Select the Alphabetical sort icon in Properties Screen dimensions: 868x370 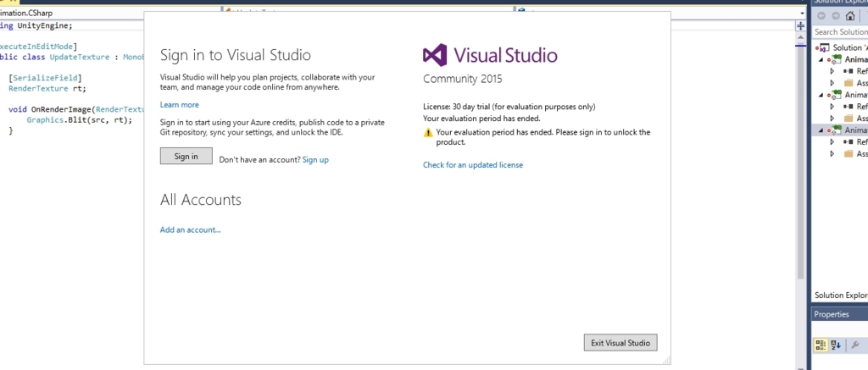pos(836,345)
